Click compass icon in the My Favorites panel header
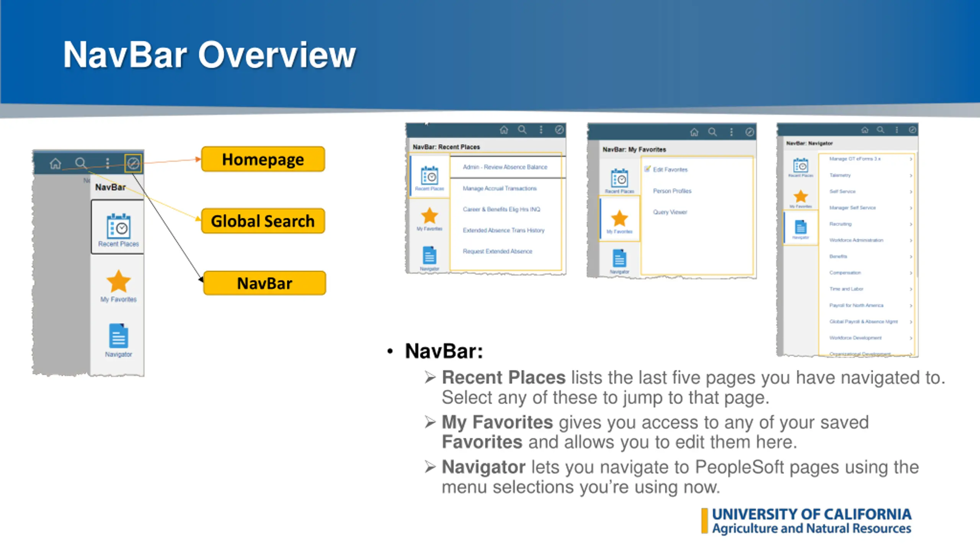The width and height of the screenshot is (980, 551). [750, 132]
